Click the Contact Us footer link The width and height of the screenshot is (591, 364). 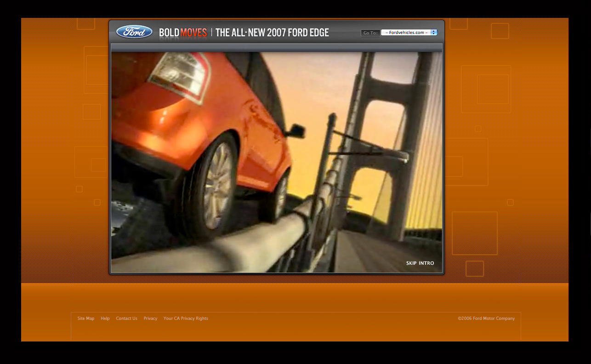coord(126,318)
